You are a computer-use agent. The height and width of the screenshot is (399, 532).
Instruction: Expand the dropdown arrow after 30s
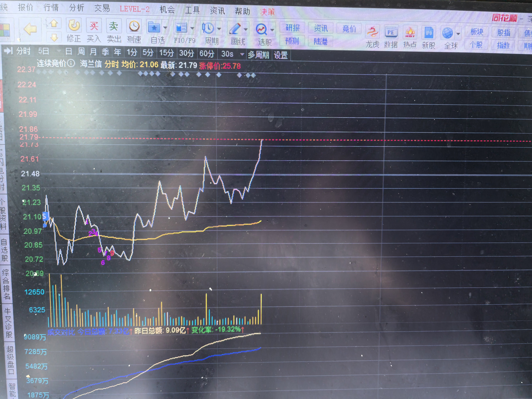(242, 54)
